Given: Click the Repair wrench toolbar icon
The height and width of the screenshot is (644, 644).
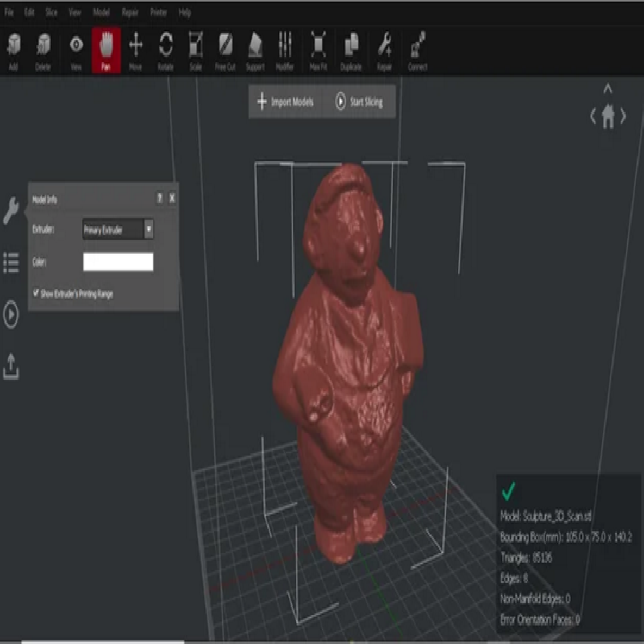Looking at the screenshot, I should point(385,47).
